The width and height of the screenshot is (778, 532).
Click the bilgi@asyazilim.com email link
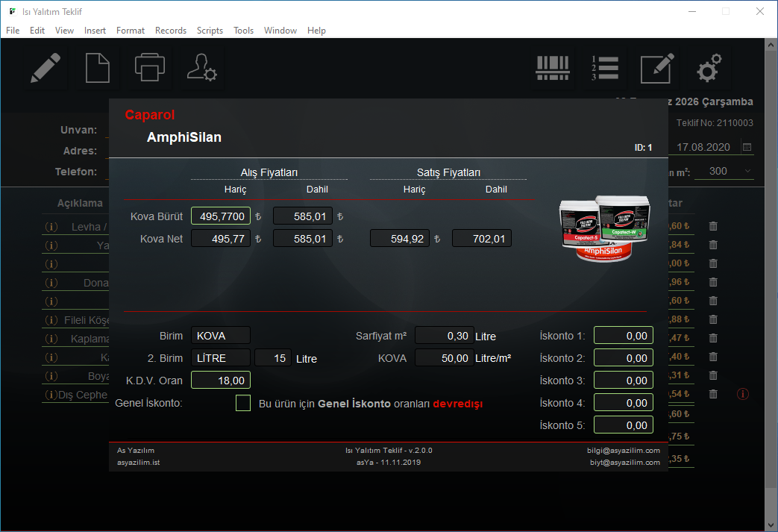pyautogui.click(x=623, y=450)
